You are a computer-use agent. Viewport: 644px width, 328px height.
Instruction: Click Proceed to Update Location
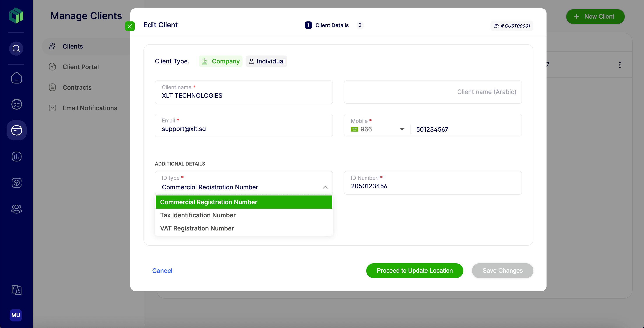(x=414, y=270)
